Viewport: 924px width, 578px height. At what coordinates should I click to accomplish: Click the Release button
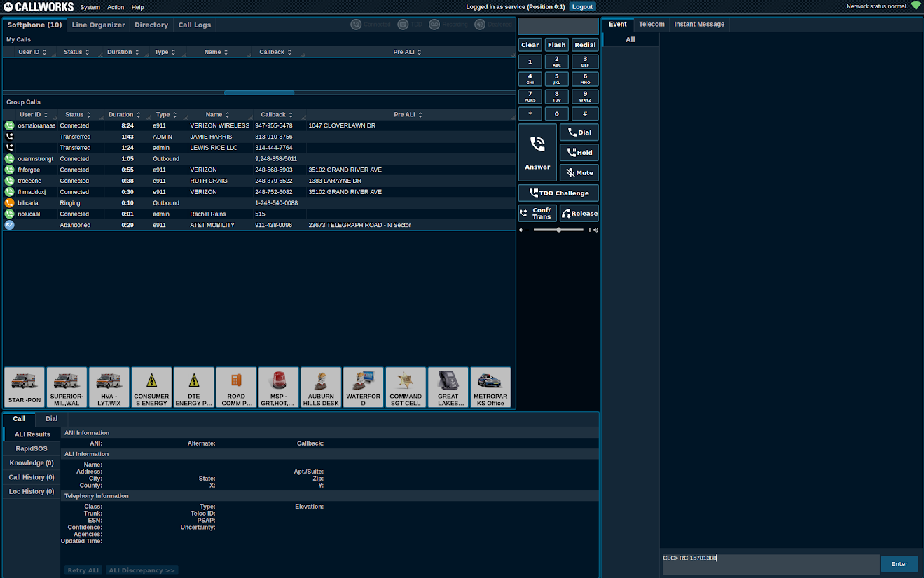click(579, 213)
